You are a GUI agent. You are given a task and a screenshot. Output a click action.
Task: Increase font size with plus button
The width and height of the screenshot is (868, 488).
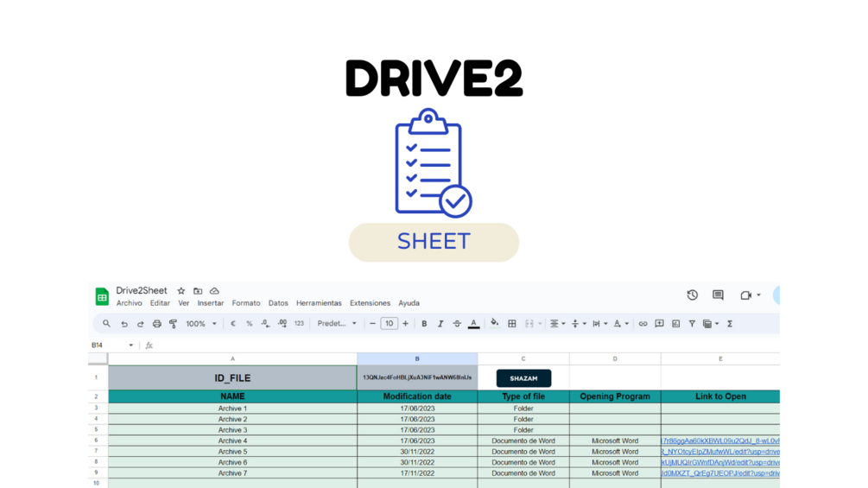(406, 324)
